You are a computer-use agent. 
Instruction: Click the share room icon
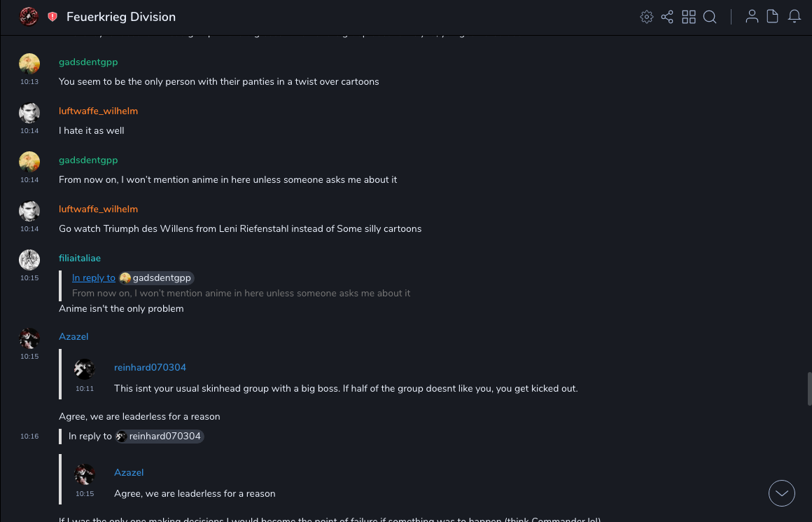[667, 17]
